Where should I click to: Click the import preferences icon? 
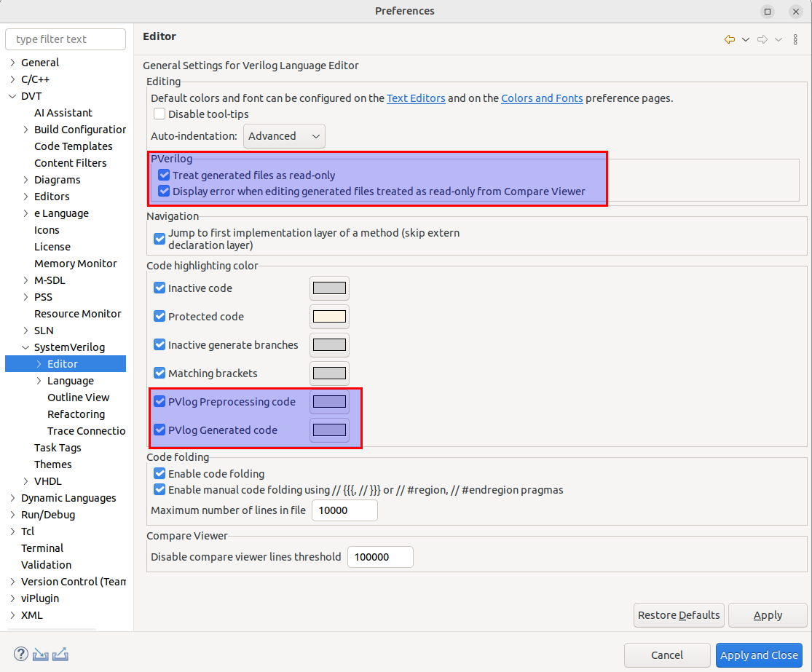[x=40, y=654]
